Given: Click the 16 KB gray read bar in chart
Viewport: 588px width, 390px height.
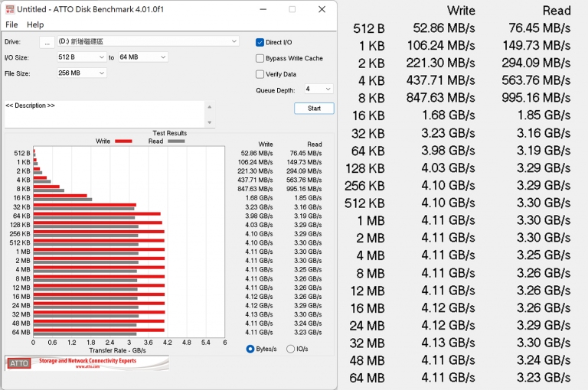Looking at the screenshot, I should (x=63, y=200).
